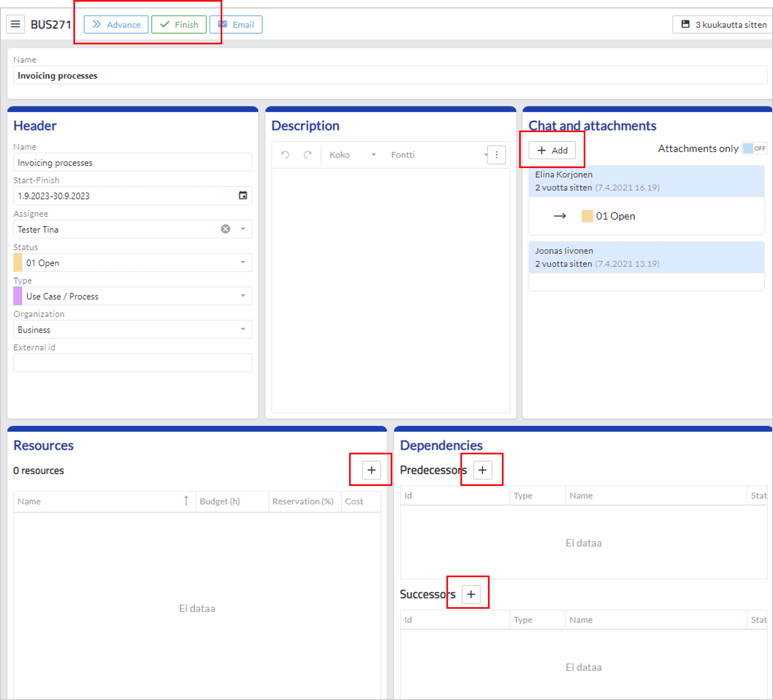Click the Type column header in Predecessors table
This screenshot has width=773, height=700.
tap(537, 496)
